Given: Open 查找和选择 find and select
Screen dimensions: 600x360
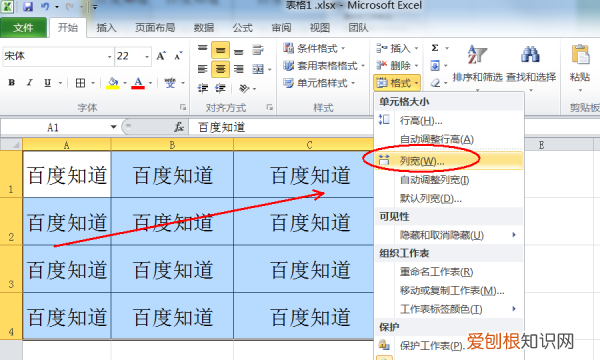Looking at the screenshot, I should click(x=531, y=68).
